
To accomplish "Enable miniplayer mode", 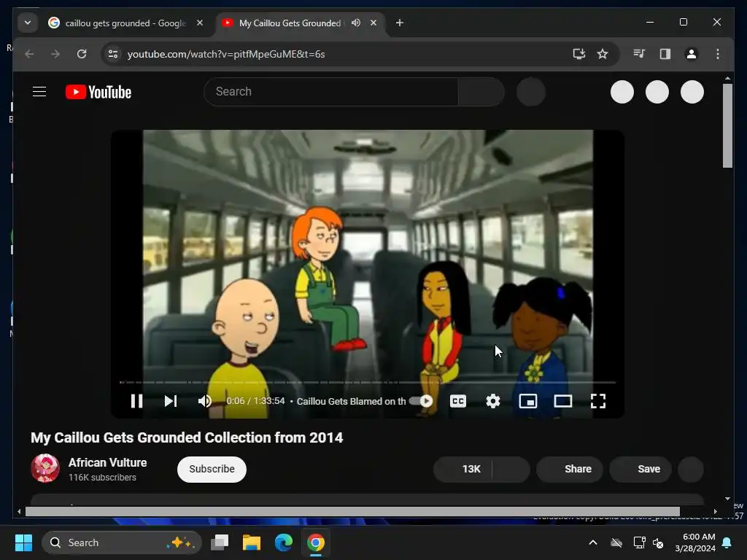I will pos(528,401).
